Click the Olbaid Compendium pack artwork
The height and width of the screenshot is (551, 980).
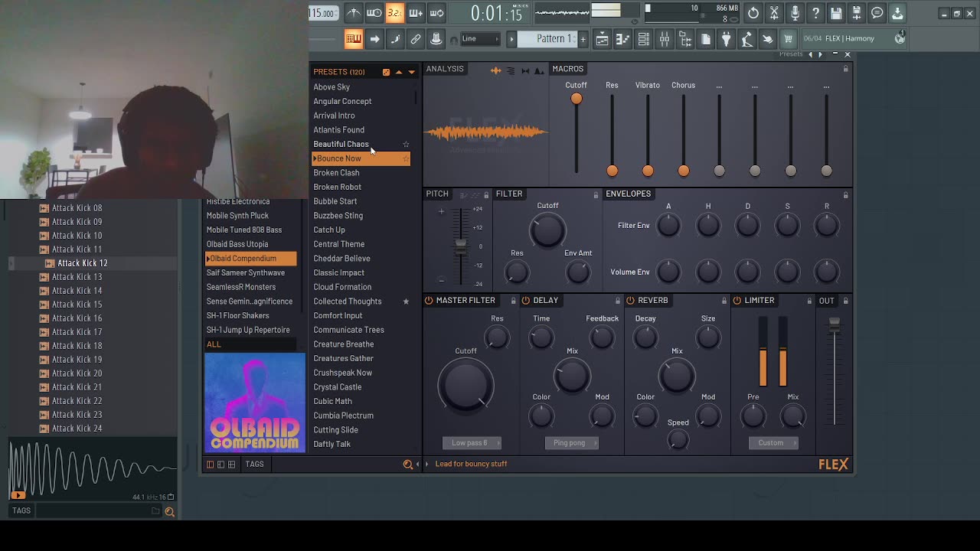coord(255,403)
